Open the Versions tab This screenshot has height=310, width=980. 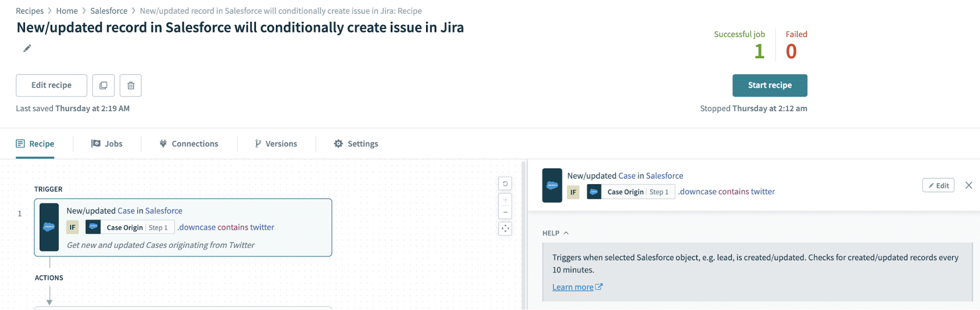[276, 143]
